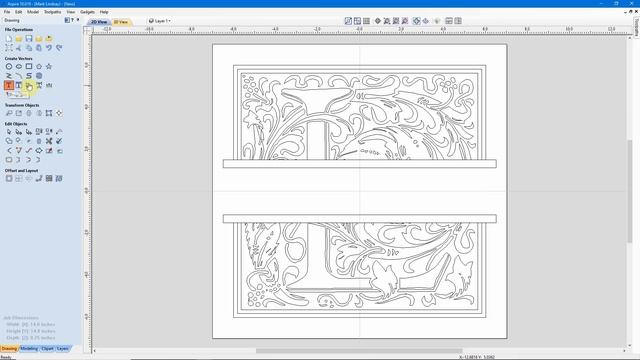Screen dimensions: 640x360
Task: Open the Model menu
Action: coord(33,12)
